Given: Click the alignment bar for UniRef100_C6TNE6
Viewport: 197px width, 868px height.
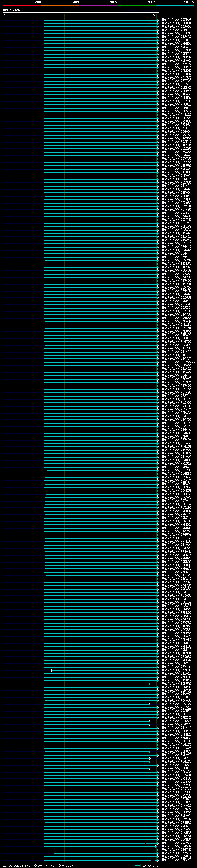Looking at the screenshot, I should 101,40.
